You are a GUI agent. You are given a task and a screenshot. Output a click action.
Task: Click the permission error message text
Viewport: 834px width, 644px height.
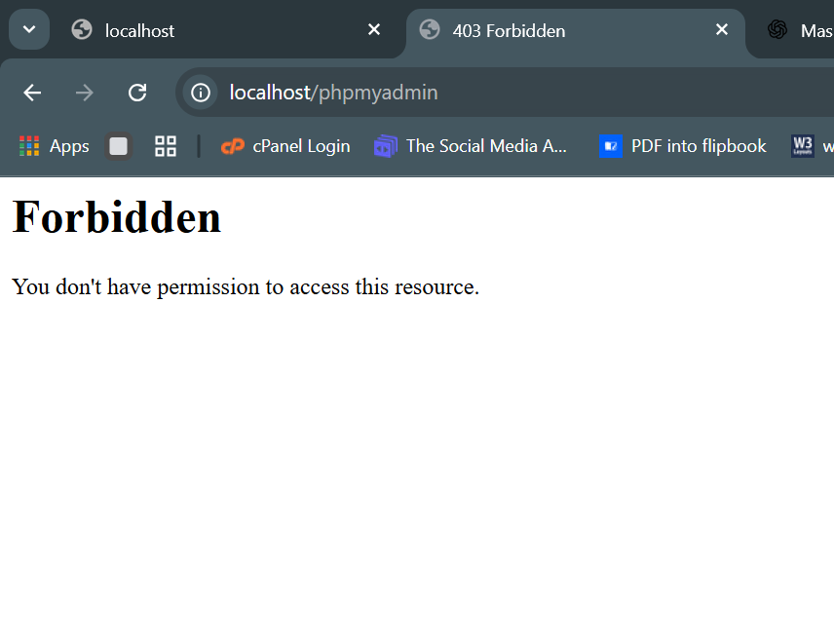click(x=246, y=287)
